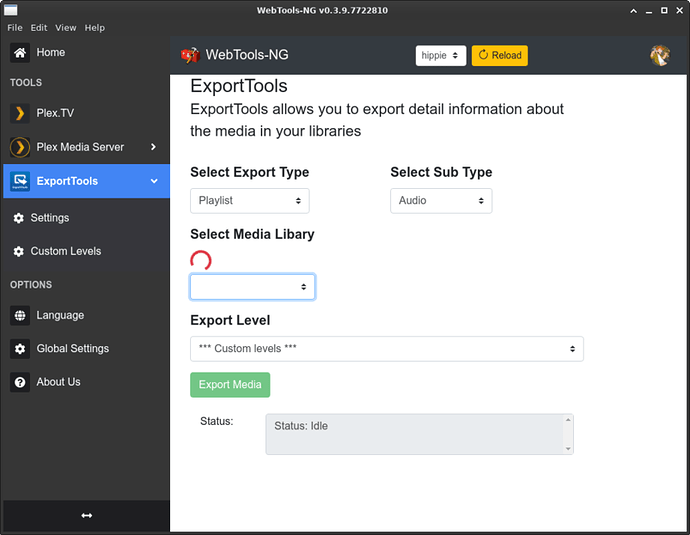The width and height of the screenshot is (690, 535).
Task: Open the Select Sub Type dropdown
Action: pyautogui.click(x=440, y=200)
